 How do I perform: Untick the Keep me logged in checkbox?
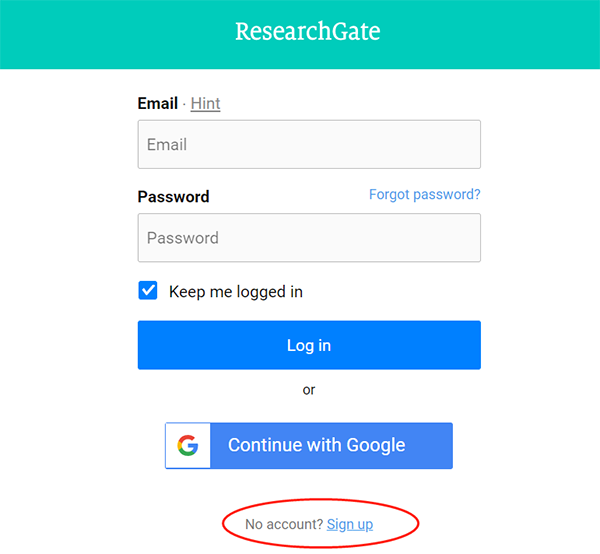click(x=148, y=291)
